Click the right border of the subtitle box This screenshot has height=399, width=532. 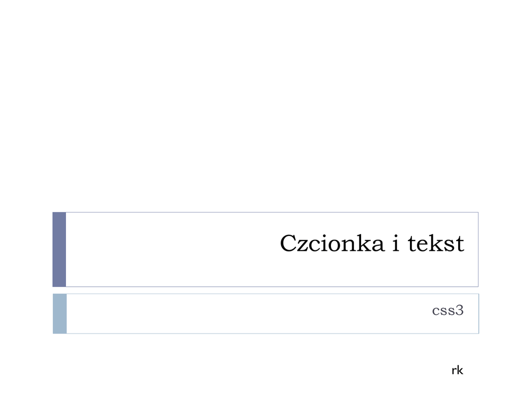(478, 314)
